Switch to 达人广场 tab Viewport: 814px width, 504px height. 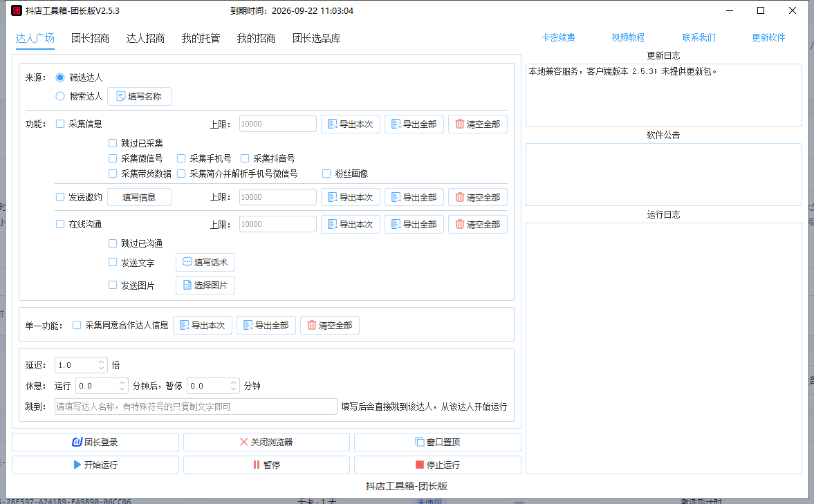(x=35, y=38)
